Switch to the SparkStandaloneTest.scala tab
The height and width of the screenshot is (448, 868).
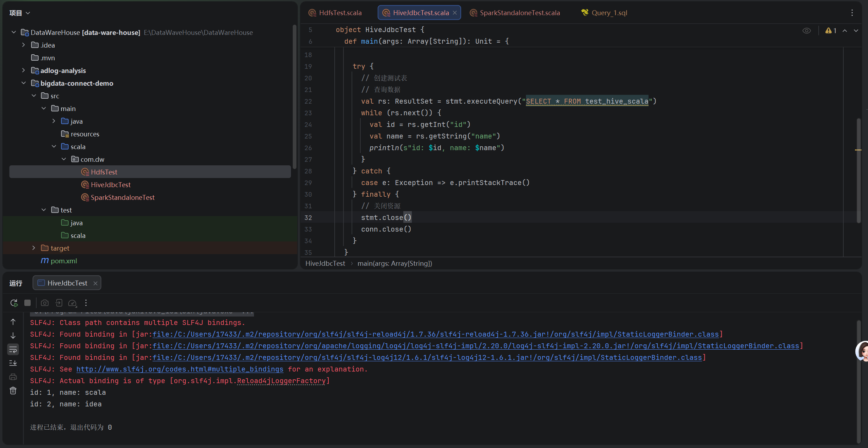(x=519, y=13)
